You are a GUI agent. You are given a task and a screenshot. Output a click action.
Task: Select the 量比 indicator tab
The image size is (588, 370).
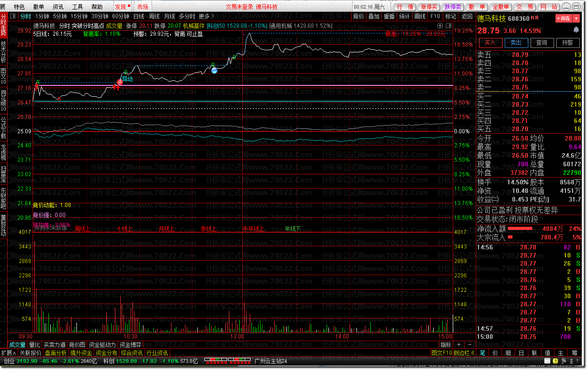coord(34,345)
